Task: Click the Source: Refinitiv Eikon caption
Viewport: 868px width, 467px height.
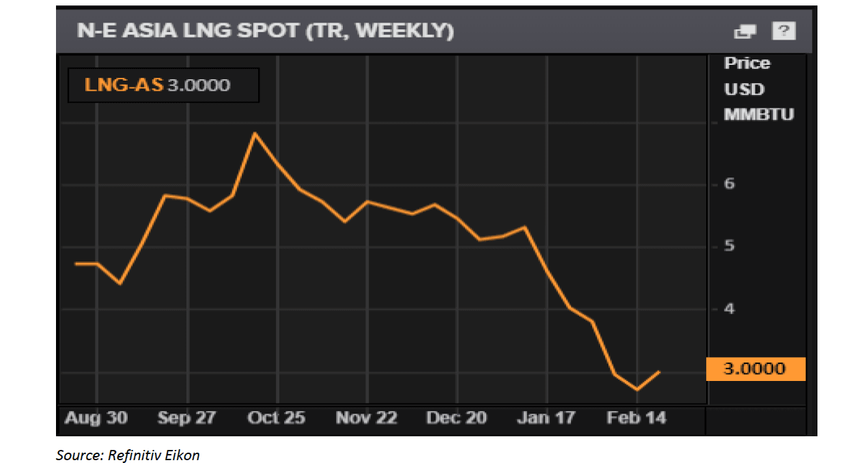Action: 128,455
